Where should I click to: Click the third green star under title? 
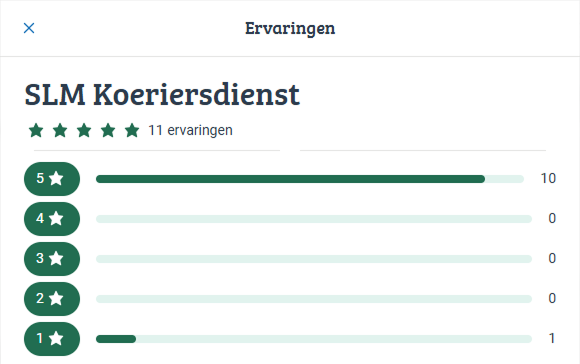pyautogui.click(x=84, y=130)
